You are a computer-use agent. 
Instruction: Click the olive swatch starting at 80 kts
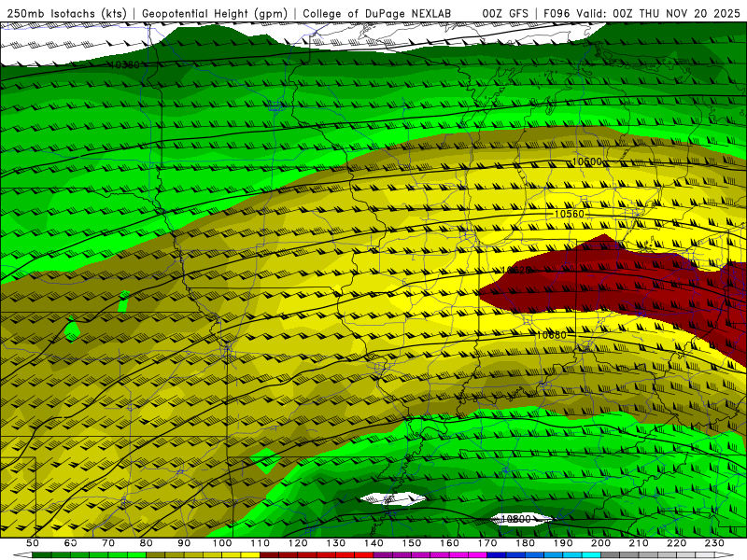[155, 555]
